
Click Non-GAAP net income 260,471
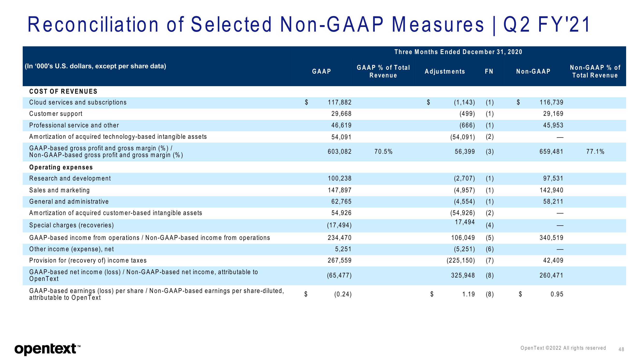click(551, 276)
